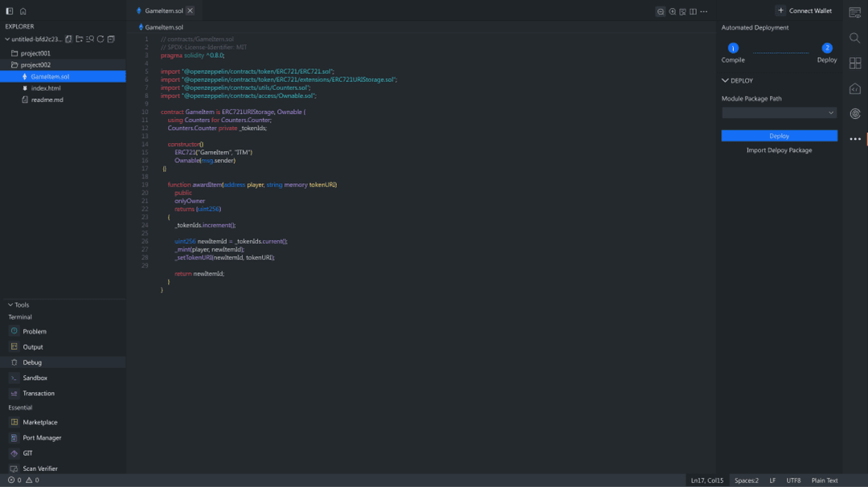This screenshot has height=487, width=868.
Task: Click Connect Wallet at the top
Action: pos(804,10)
